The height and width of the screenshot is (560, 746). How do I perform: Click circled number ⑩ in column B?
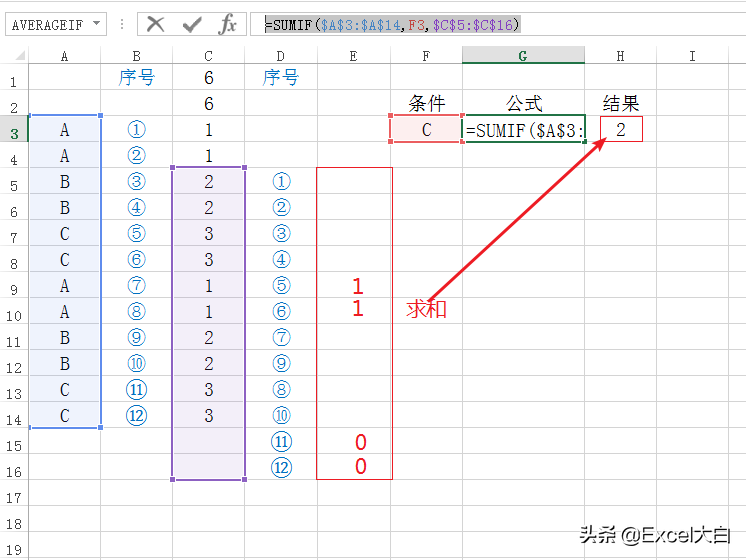(137, 364)
